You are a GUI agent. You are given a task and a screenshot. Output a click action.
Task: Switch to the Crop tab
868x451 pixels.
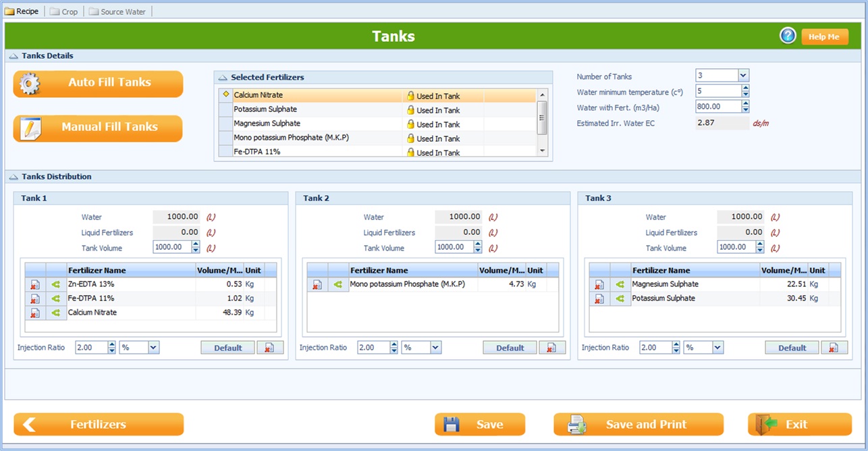64,11
